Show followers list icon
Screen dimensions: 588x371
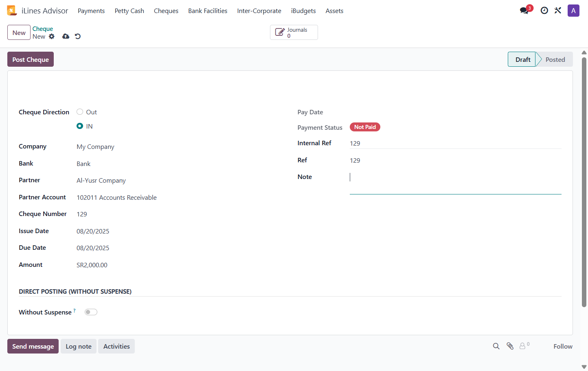pyautogui.click(x=524, y=346)
